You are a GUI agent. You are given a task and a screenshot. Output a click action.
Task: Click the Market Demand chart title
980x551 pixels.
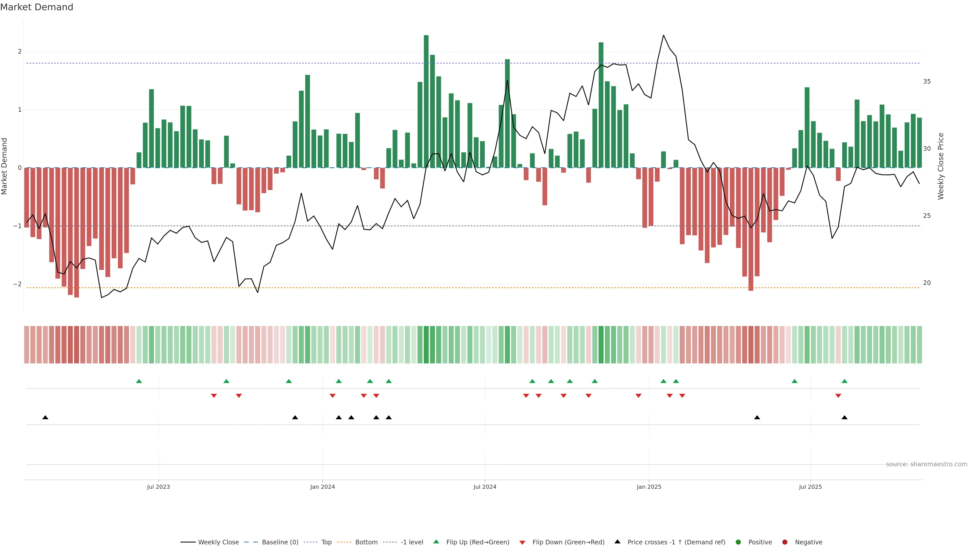pyautogui.click(x=36, y=7)
